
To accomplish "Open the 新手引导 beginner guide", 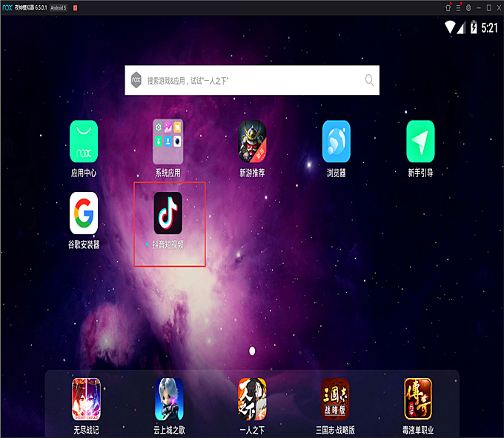I will 420,142.
